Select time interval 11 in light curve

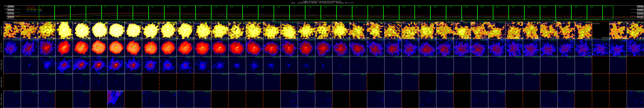pos(203,13)
